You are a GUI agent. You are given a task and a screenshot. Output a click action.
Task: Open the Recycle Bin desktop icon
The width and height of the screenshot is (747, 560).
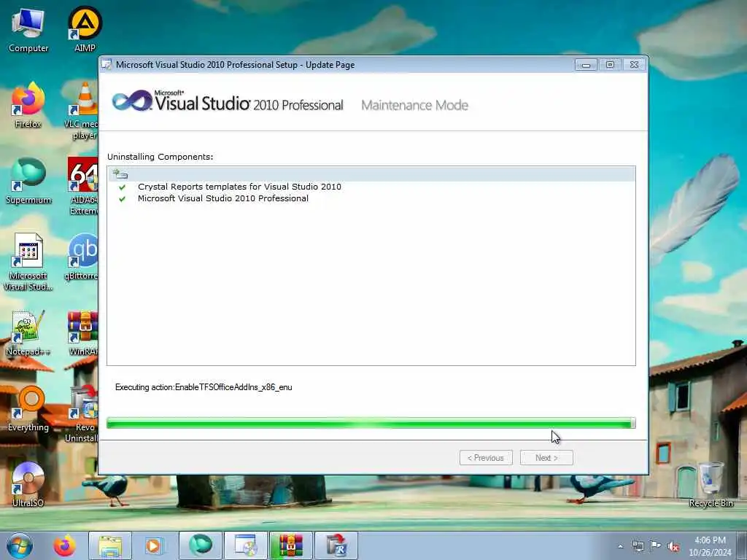click(711, 485)
